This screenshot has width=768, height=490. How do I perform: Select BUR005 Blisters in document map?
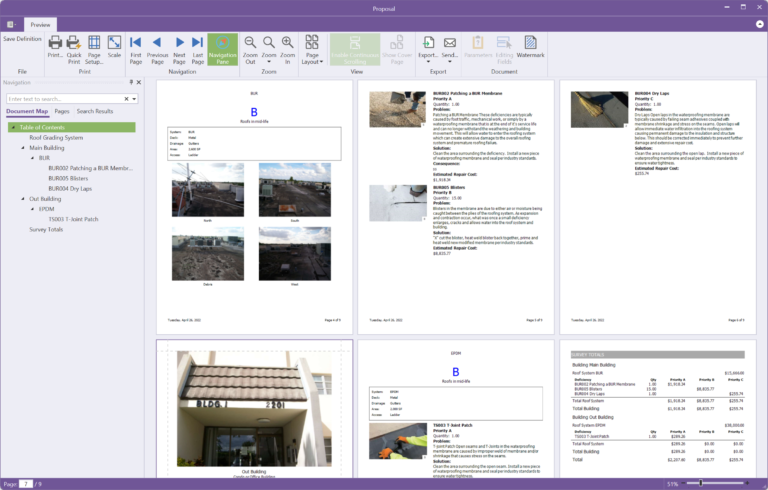[x=69, y=178]
